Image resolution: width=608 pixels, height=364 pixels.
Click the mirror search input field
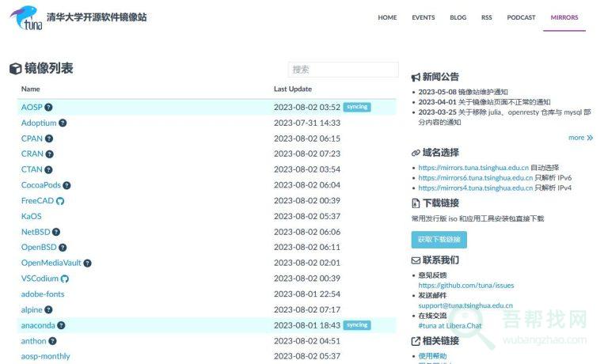[342, 70]
